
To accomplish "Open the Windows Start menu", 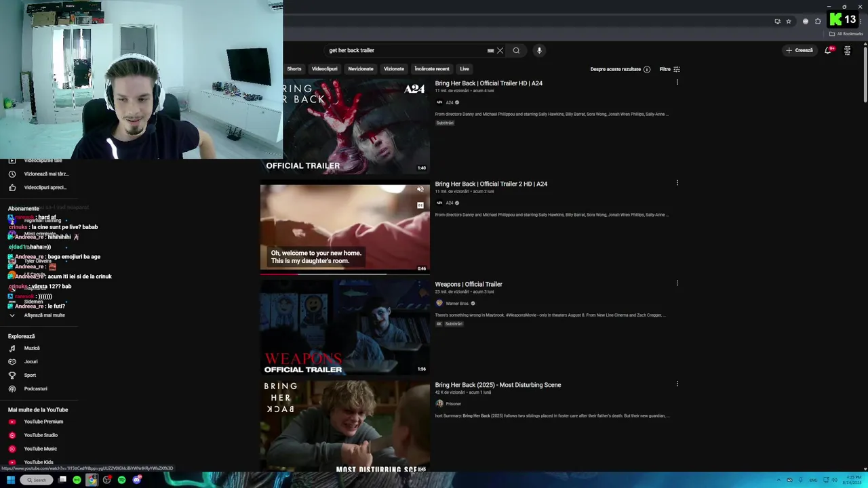I will (x=11, y=480).
